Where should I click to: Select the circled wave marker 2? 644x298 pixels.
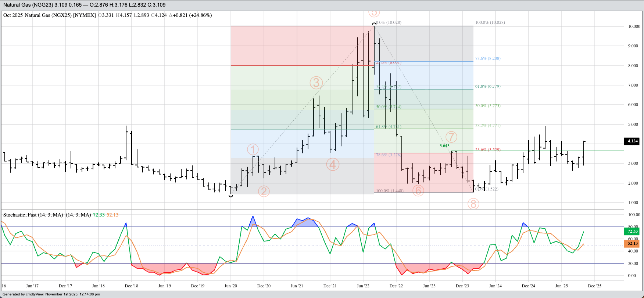point(264,191)
